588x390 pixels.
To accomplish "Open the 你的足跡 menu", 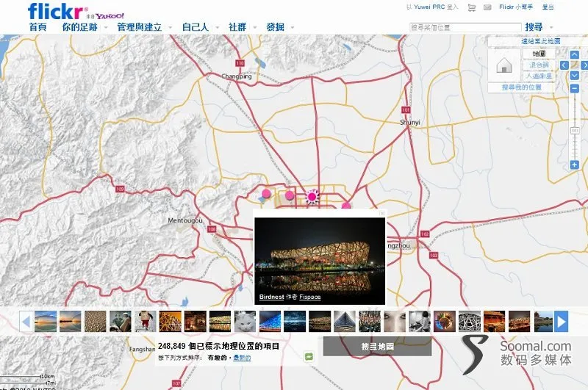I will [x=80, y=27].
